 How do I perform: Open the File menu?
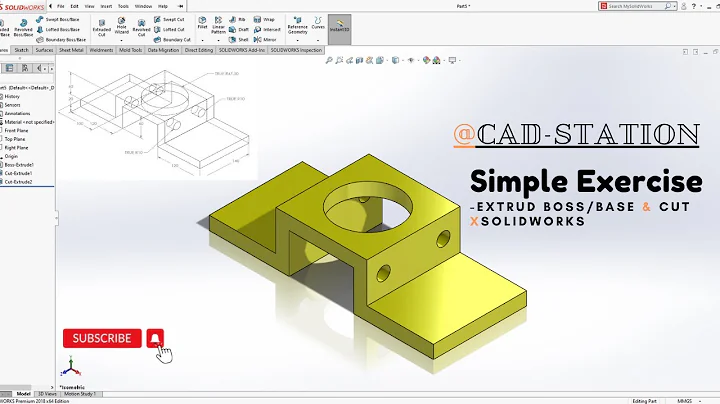(61, 6)
